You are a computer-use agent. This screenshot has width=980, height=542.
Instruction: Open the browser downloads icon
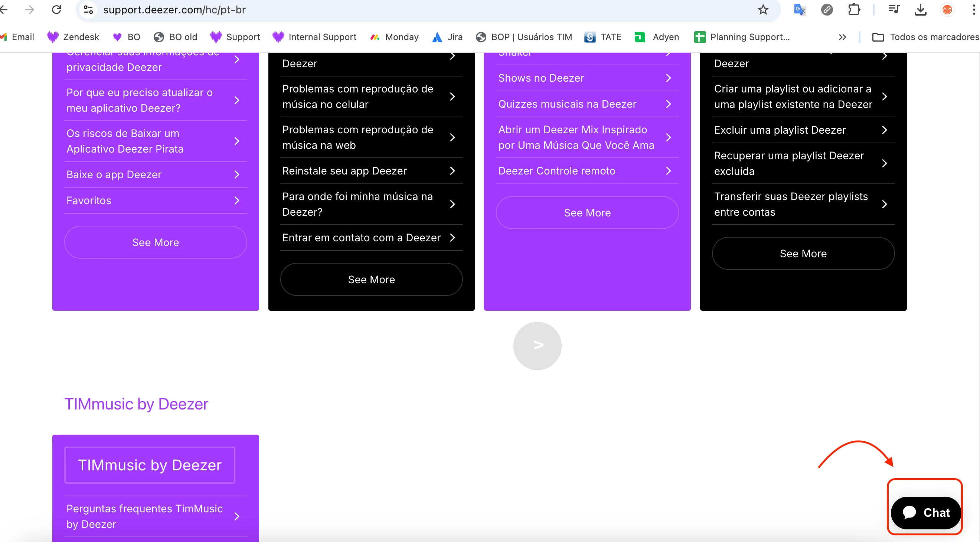coord(920,10)
